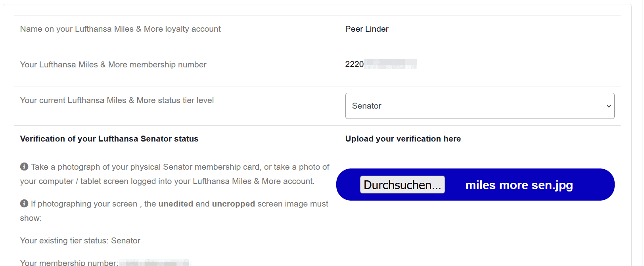Click the bold word "unedited"
This screenshot has height=266, width=644.
click(x=176, y=204)
